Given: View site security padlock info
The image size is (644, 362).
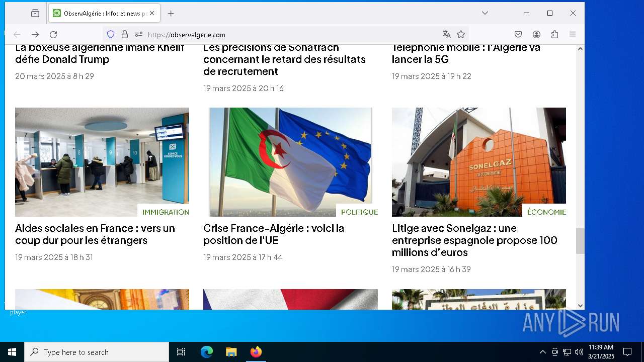Looking at the screenshot, I should [125, 35].
